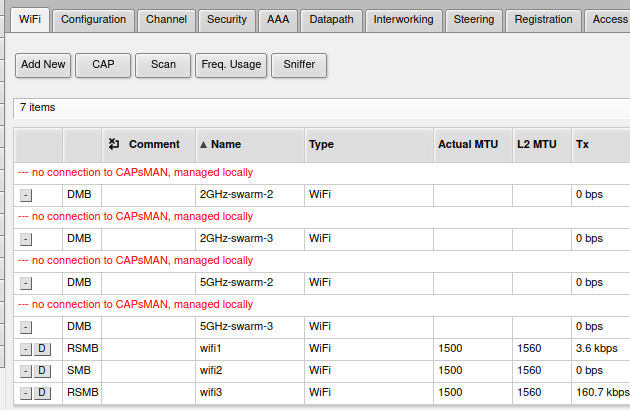Viewport: 630px width, 410px height.
Task: Click the minus button for 2GHz-swarm-2
Action: 26,194
